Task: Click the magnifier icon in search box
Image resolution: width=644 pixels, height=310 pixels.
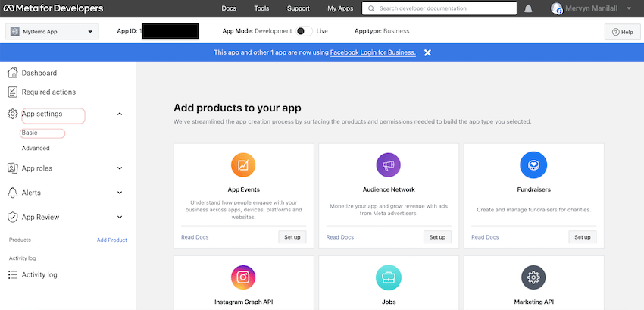Action: pyautogui.click(x=371, y=8)
